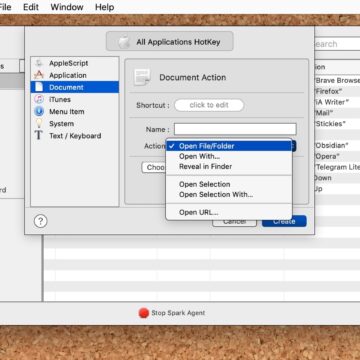This screenshot has height=360, width=360.
Task: Select the Text / Keyboard row label
Action: (75, 136)
